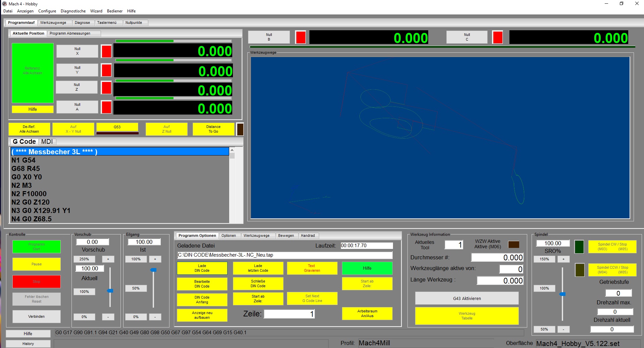Click the brown indicator next to Distance To Go
This screenshot has height=348, width=644.
(x=240, y=129)
